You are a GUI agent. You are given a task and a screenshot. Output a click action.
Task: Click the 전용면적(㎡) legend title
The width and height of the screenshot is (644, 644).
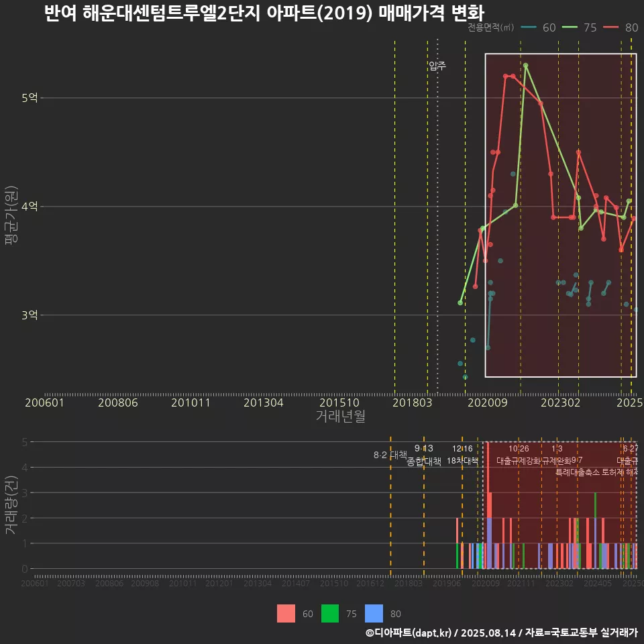tap(490, 28)
